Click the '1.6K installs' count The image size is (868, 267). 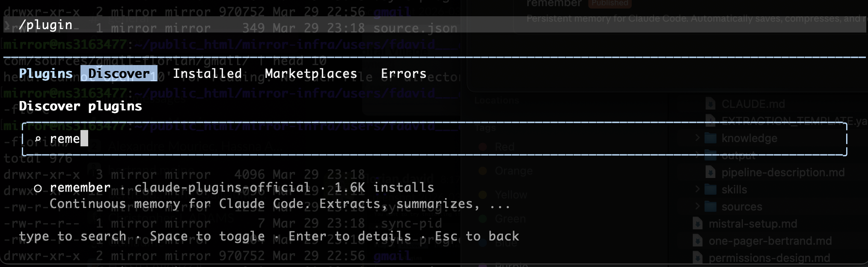point(384,187)
